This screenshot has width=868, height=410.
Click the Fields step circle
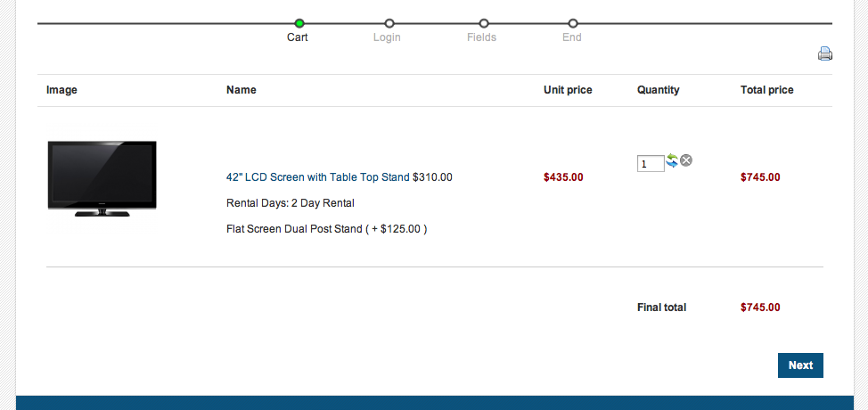tap(484, 23)
